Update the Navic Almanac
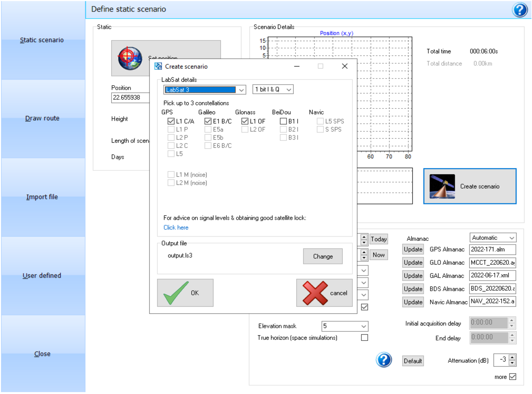Viewport: 532px width, 394px height. click(413, 302)
